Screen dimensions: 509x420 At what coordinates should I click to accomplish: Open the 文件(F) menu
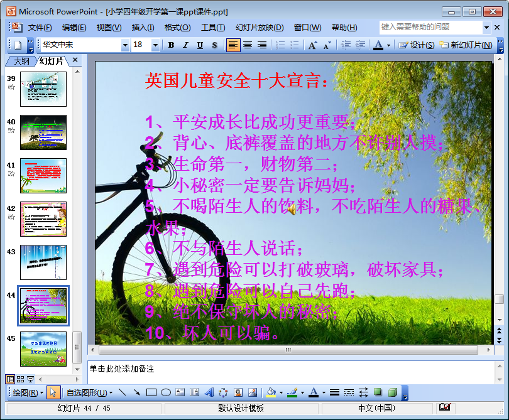[x=40, y=28]
